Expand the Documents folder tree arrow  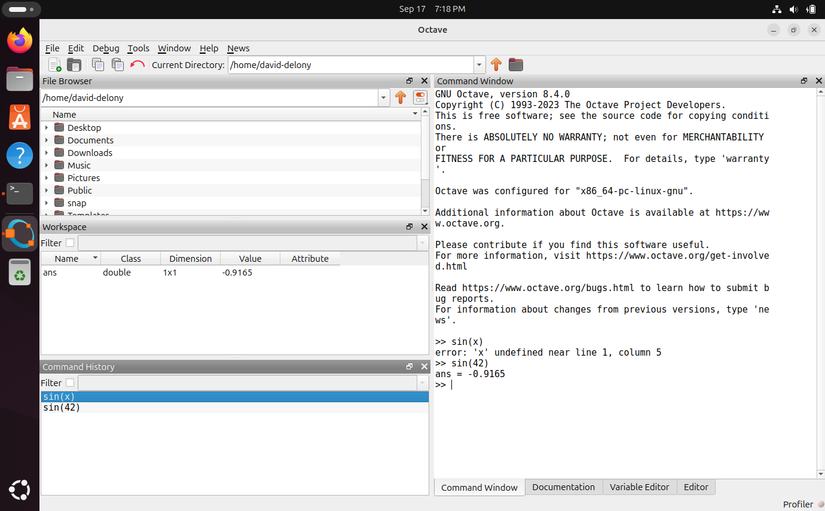47,141
